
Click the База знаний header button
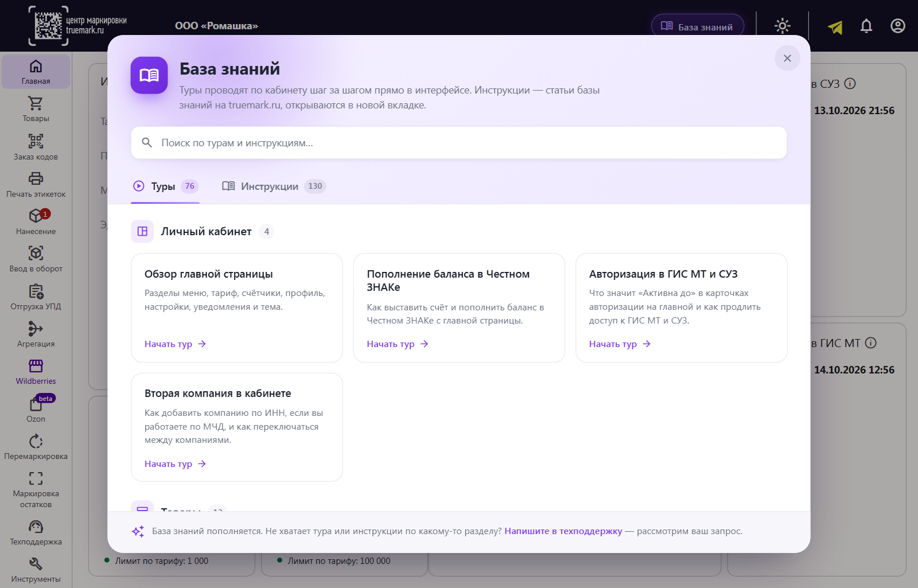698,26
